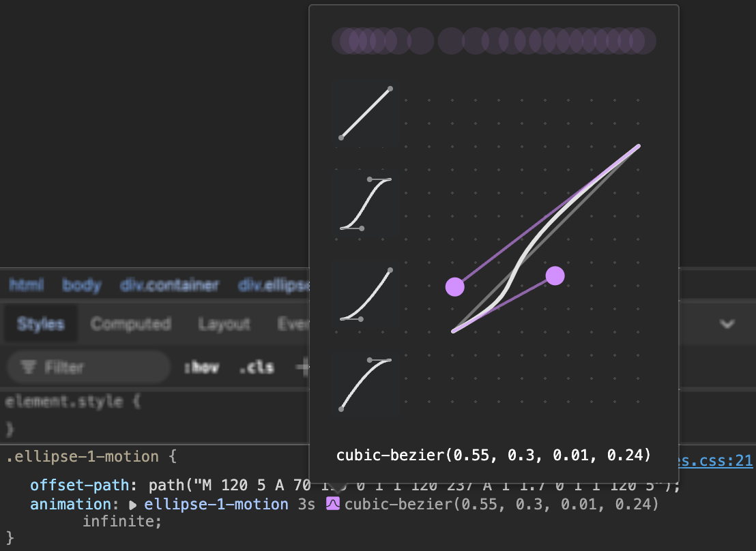Screen dimensions: 756x551
Task: Click the purple bezier editor swatch icon
Action: pyautogui.click(x=333, y=503)
